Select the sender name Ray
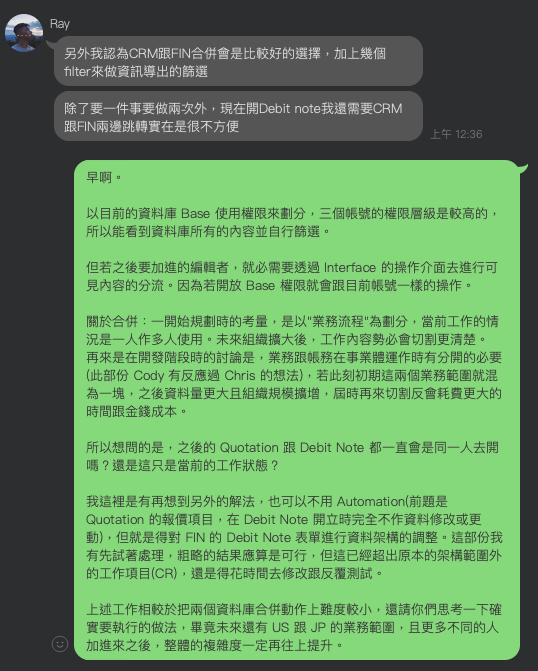The width and height of the screenshot is (538, 671). pyautogui.click(x=60, y=24)
